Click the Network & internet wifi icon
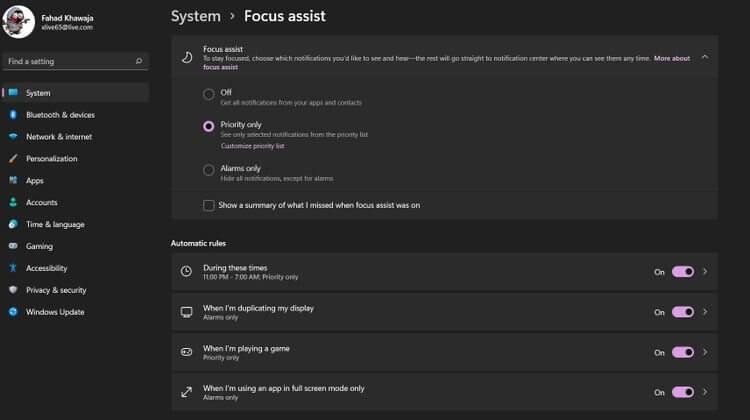750x420 pixels. point(13,136)
